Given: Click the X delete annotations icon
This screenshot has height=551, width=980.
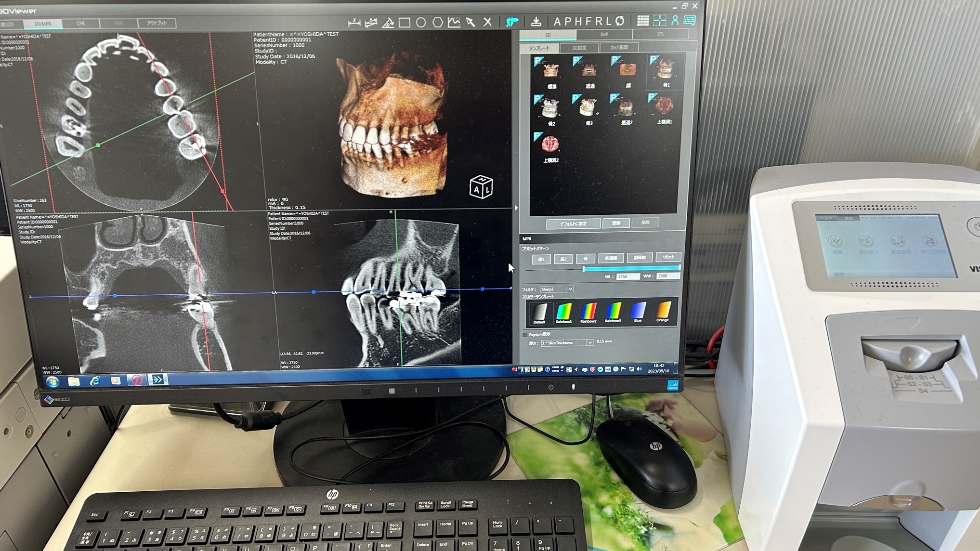Looking at the screenshot, I should tap(487, 22).
